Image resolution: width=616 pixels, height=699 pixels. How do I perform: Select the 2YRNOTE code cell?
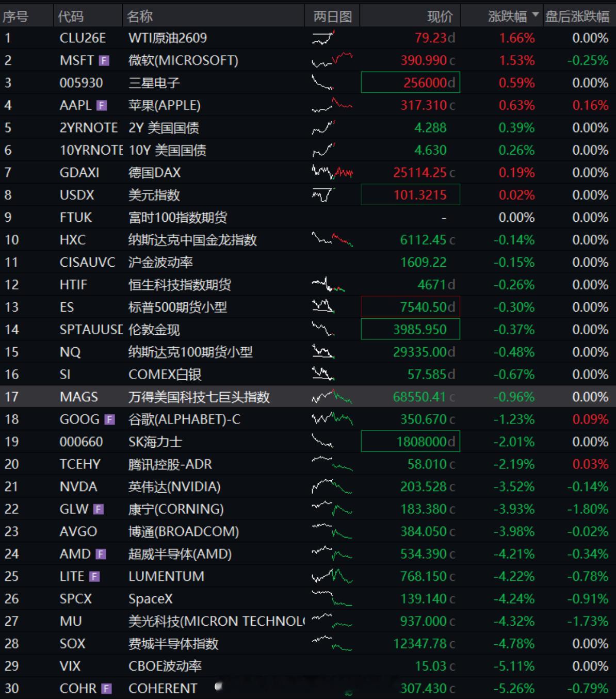pos(89,128)
